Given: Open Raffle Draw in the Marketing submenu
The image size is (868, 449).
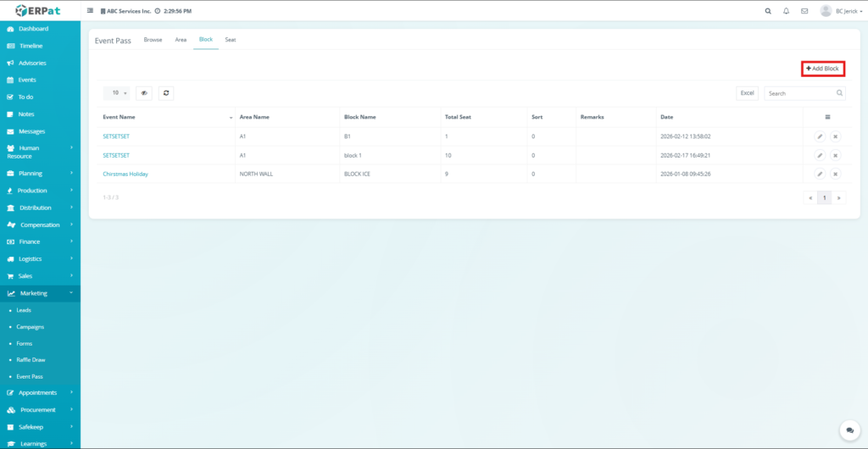Looking at the screenshot, I should click(x=31, y=360).
